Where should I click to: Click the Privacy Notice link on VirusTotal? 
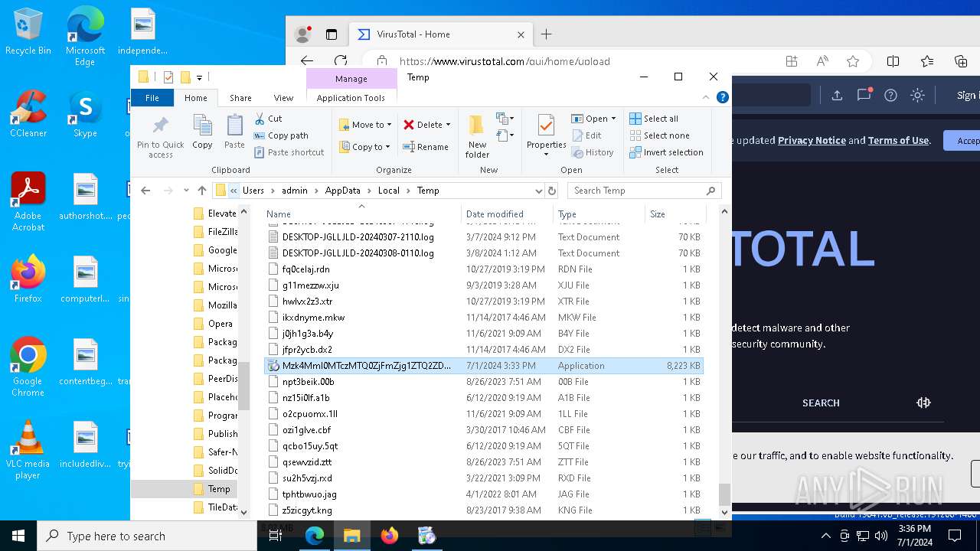point(812,140)
